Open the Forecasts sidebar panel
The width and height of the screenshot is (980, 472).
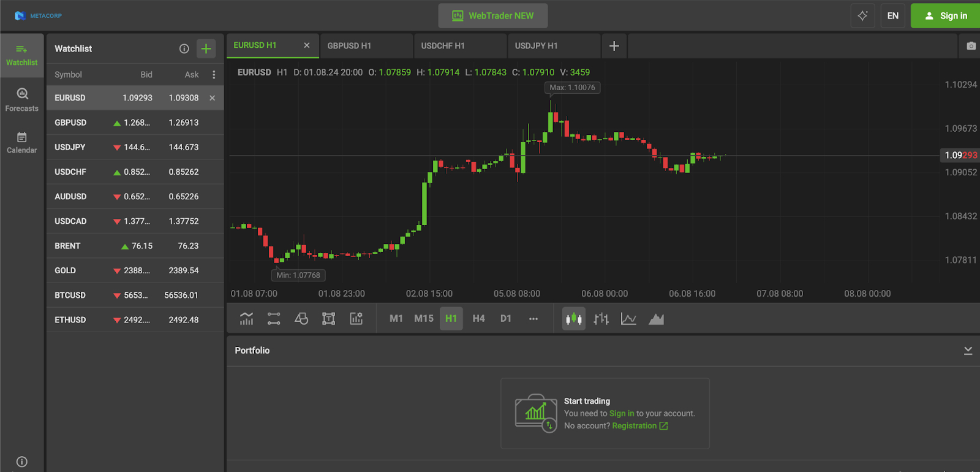(22, 100)
